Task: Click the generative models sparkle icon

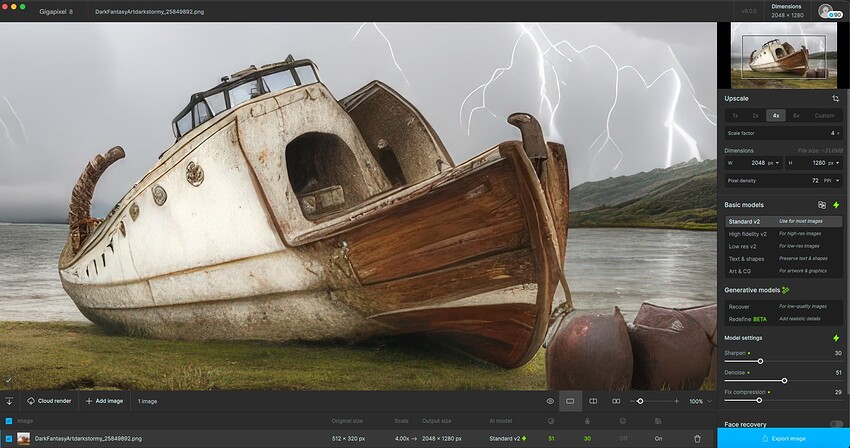Action: [x=785, y=290]
